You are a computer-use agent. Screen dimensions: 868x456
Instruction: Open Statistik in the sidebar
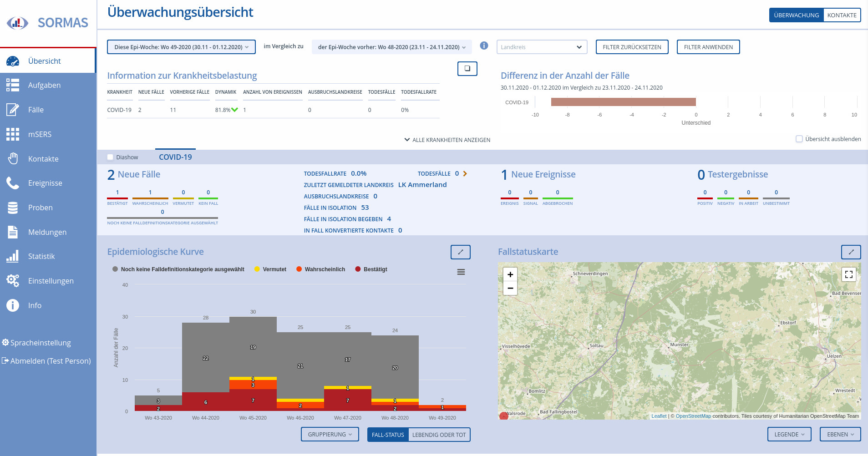click(x=41, y=257)
